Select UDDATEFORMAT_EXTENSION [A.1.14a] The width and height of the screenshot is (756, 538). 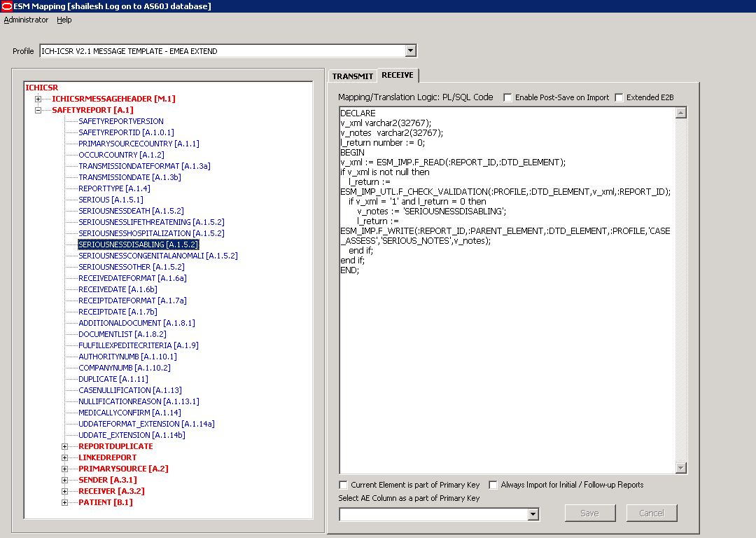click(x=146, y=424)
